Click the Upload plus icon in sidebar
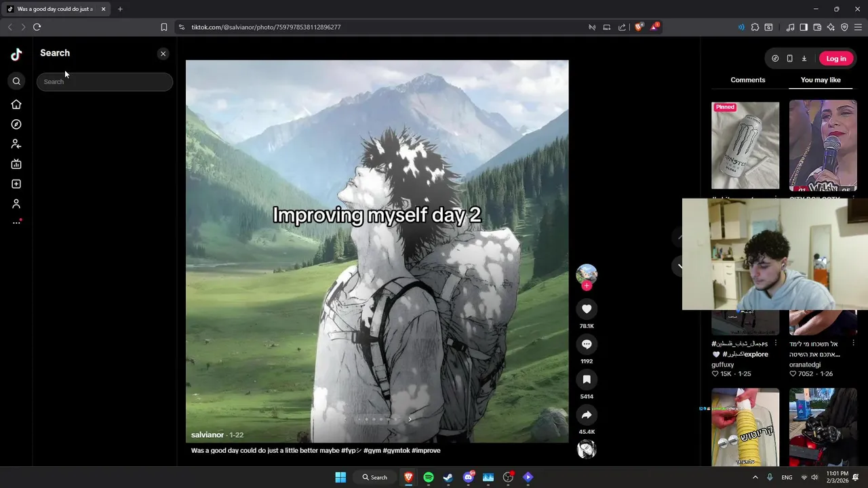Screen dimensions: 868x488 [16, 184]
